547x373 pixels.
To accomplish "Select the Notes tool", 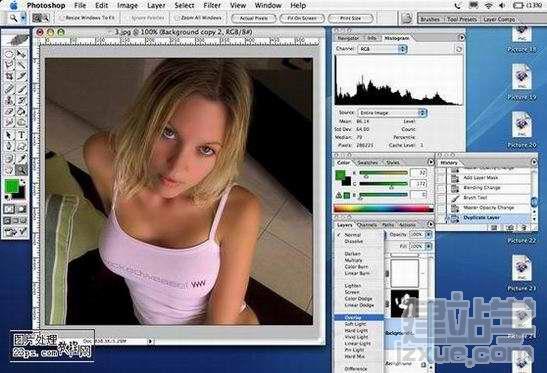I will pyautogui.click(x=9, y=158).
